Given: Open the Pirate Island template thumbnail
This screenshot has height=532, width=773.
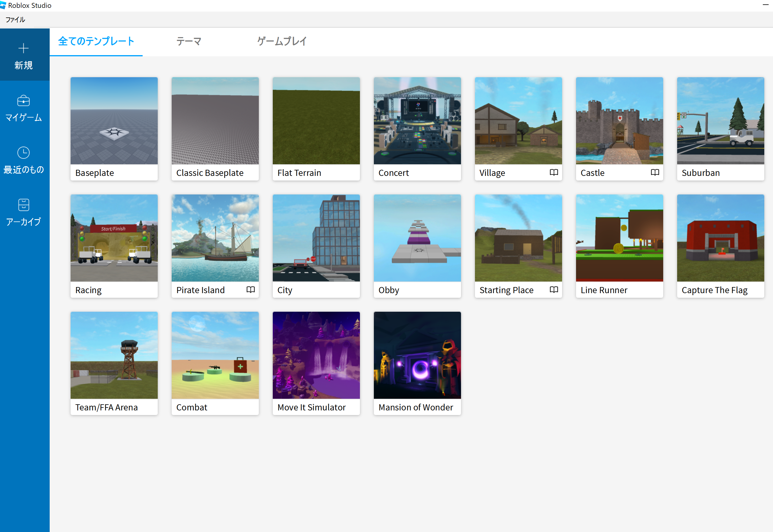Looking at the screenshot, I should (215, 238).
